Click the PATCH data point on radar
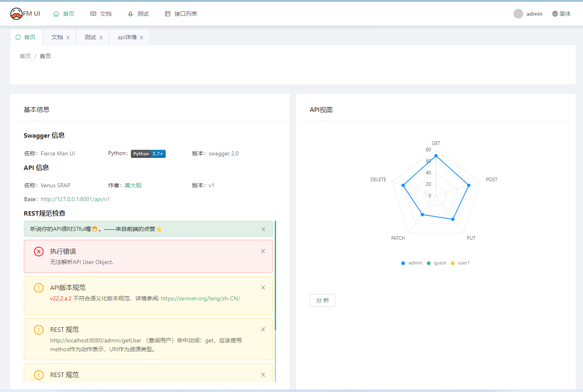The image size is (583, 392). 423,215
